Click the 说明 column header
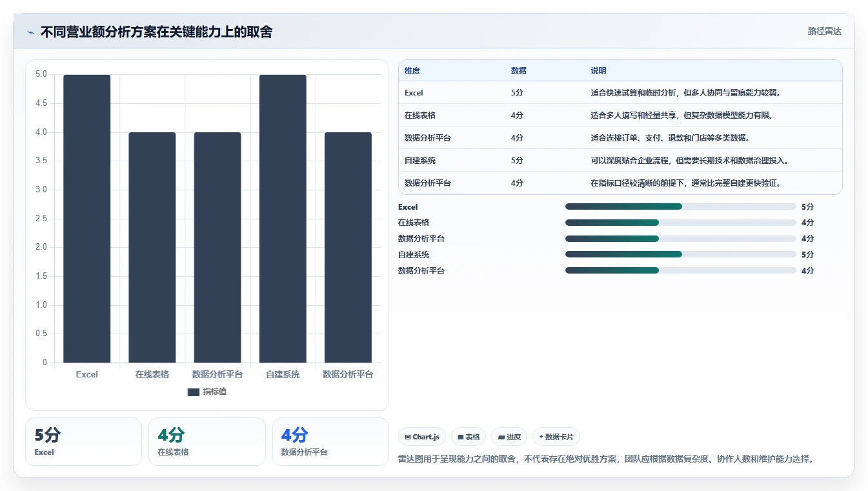The image size is (868, 491). coord(598,71)
